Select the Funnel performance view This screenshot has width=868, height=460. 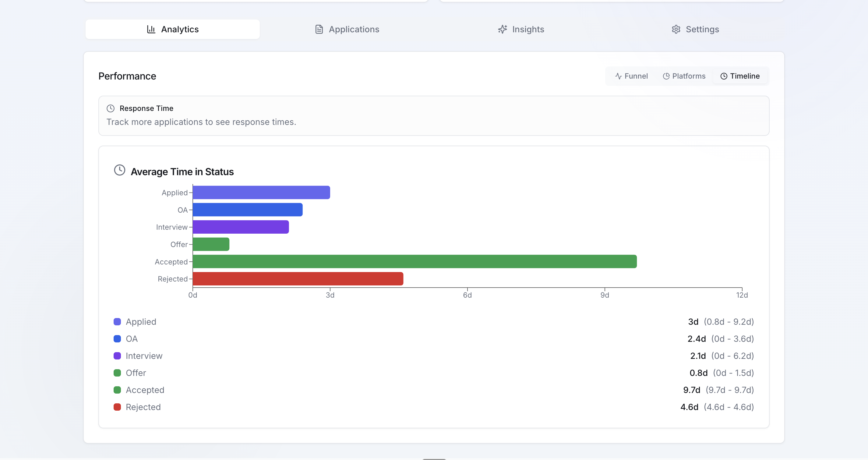click(631, 76)
